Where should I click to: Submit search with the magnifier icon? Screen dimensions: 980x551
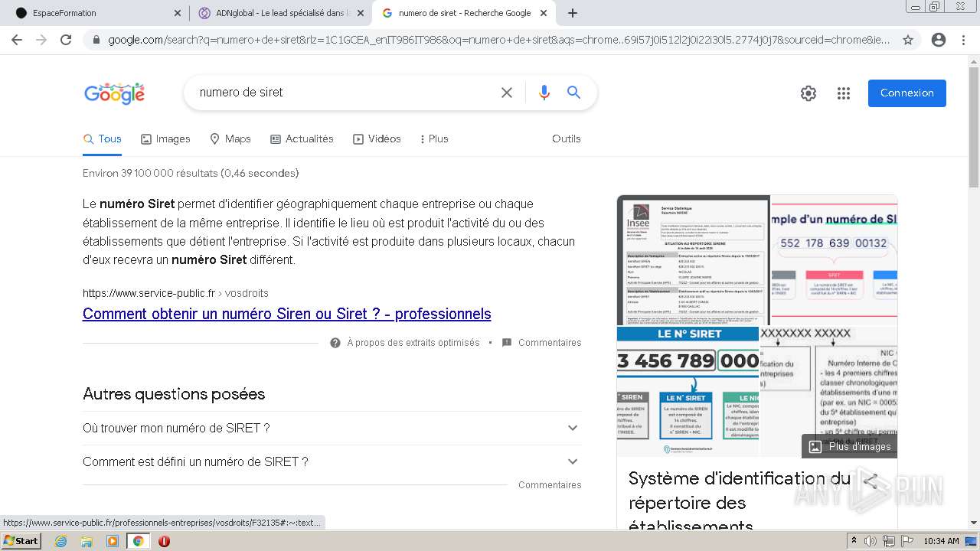click(x=573, y=93)
